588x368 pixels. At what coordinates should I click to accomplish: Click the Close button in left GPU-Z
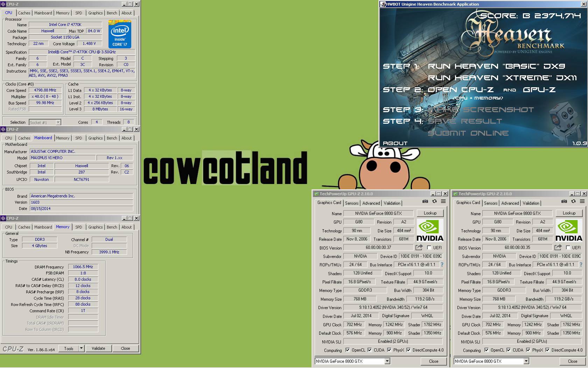pyautogui.click(x=434, y=361)
